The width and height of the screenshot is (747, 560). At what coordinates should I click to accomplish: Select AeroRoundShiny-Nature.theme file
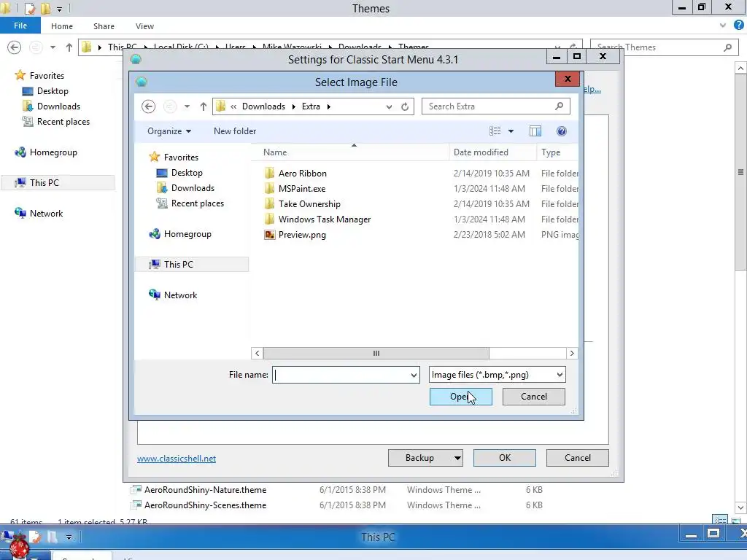coord(205,489)
